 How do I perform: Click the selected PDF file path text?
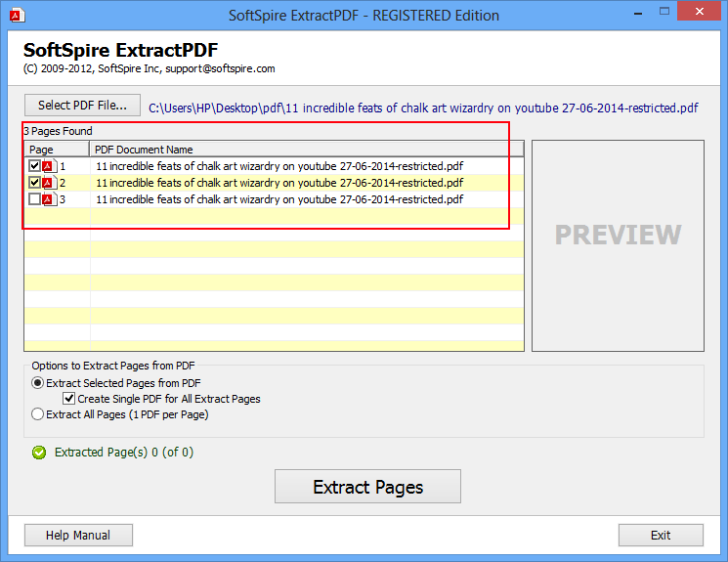pyautogui.click(x=423, y=108)
